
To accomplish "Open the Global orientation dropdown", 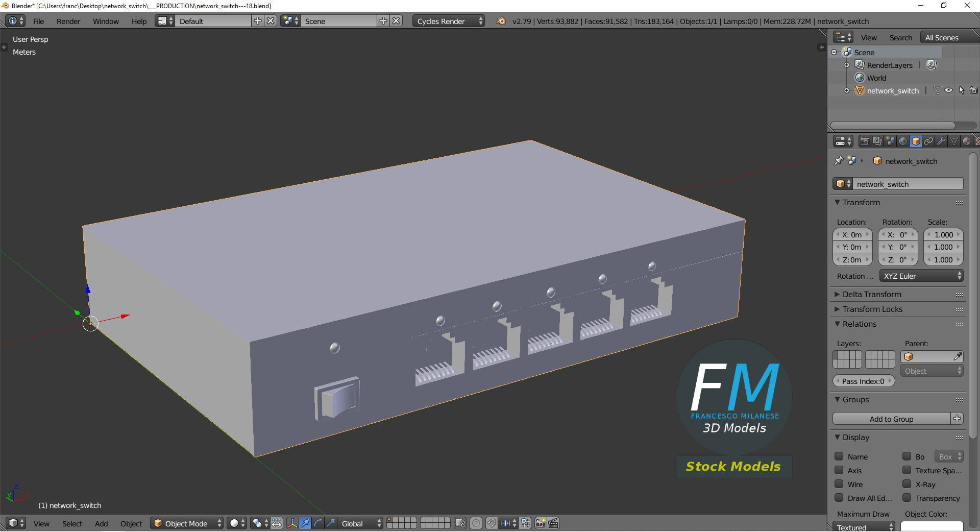I will (360, 523).
